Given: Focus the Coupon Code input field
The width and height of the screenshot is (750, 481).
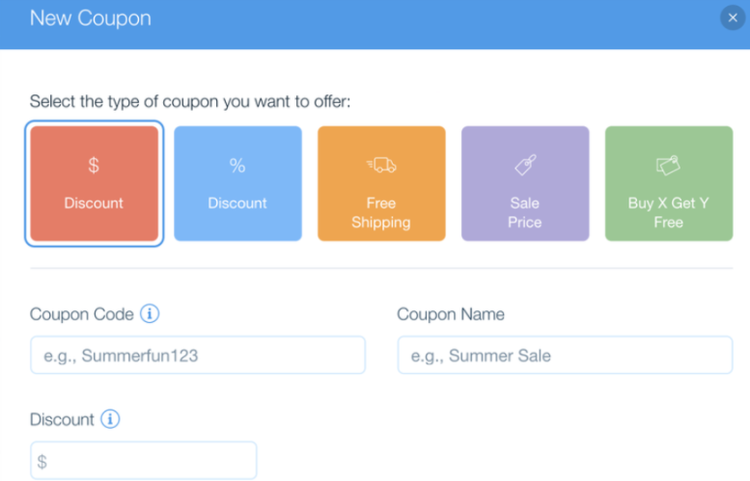Looking at the screenshot, I should pyautogui.click(x=198, y=355).
